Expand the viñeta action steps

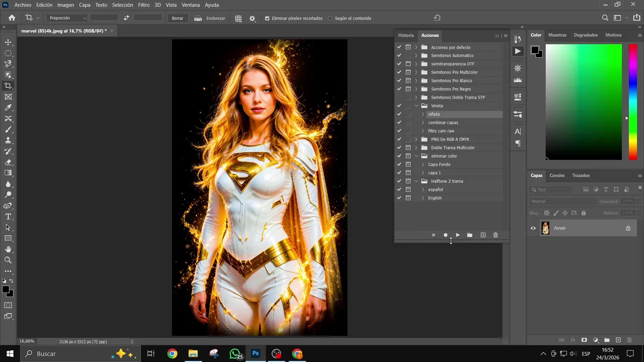tap(423, 114)
